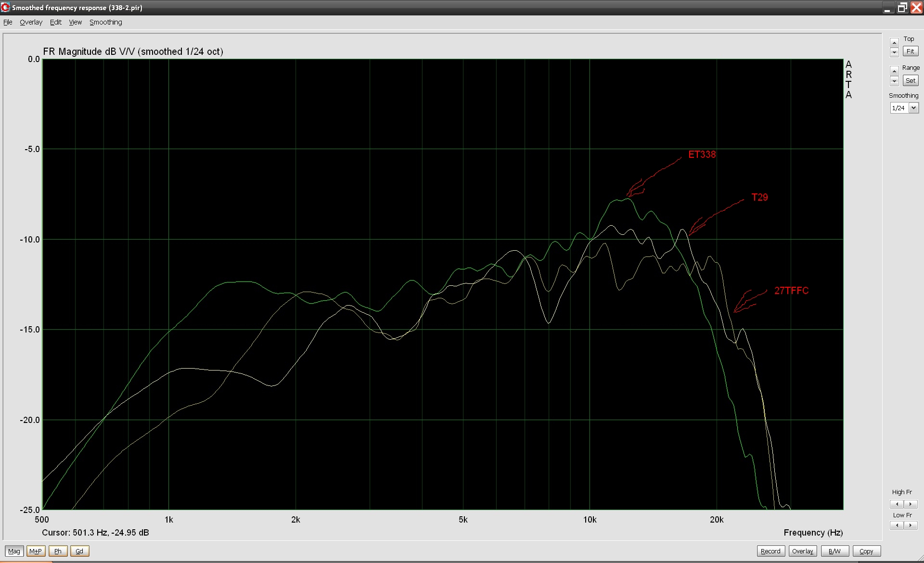Click the Record button
This screenshot has height=563, width=924.
[770, 551]
